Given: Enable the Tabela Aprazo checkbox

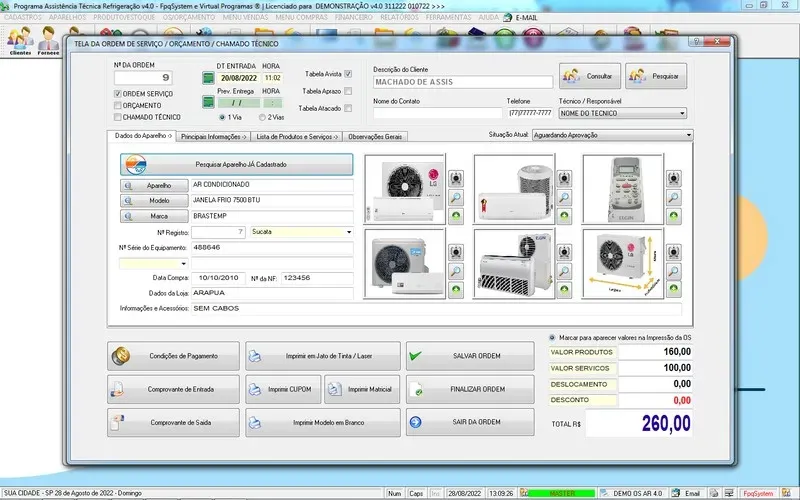Looking at the screenshot, I should point(348,91).
